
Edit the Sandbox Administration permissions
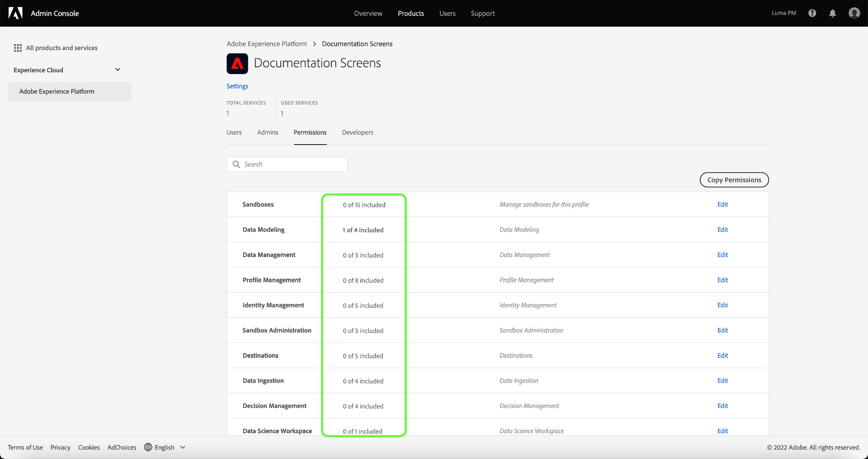722,331
